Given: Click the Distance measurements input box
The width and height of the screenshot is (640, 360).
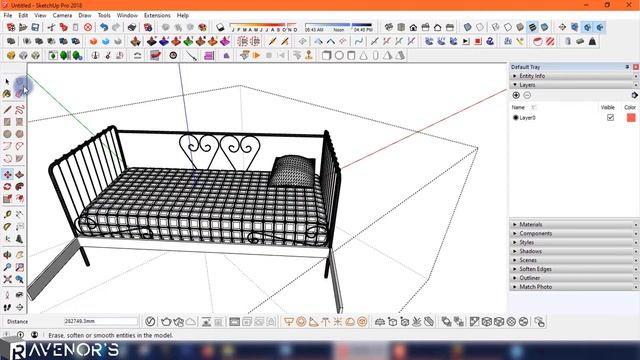Looking at the screenshot, I should [101, 322].
